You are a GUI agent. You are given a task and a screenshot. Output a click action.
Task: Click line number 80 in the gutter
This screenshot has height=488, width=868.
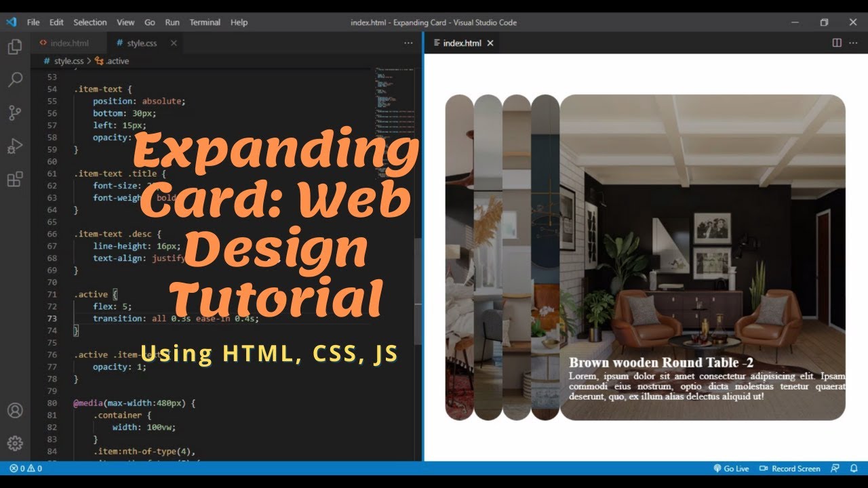52,403
